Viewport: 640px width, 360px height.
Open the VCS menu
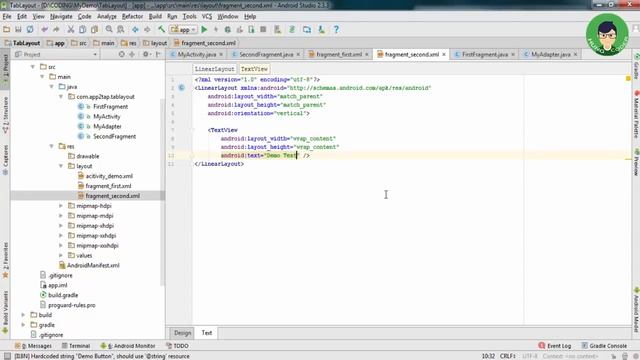tap(207, 16)
